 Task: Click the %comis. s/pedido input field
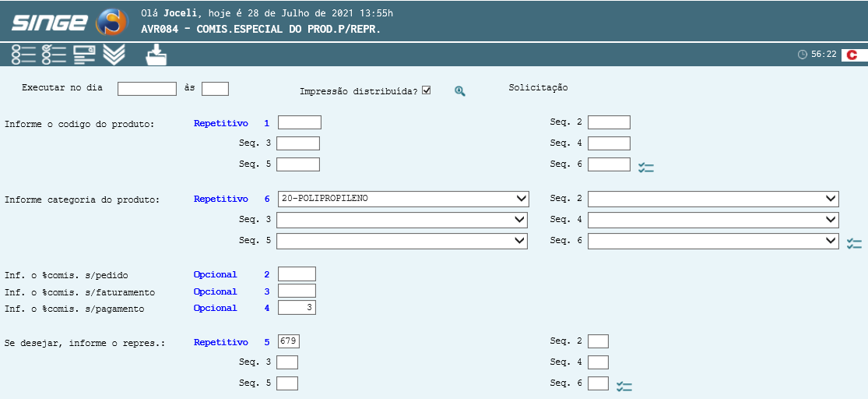[x=297, y=274]
